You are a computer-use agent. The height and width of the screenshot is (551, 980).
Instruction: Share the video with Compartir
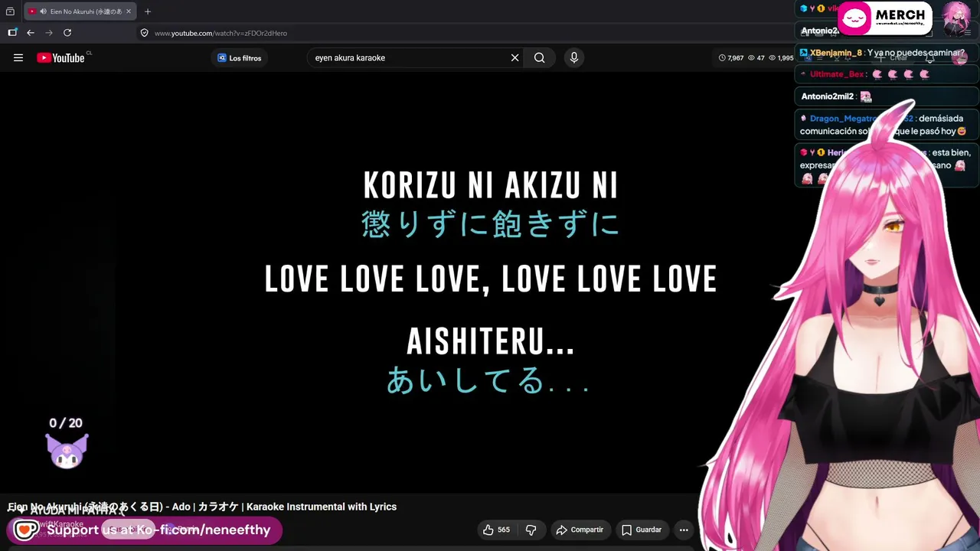tap(580, 530)
